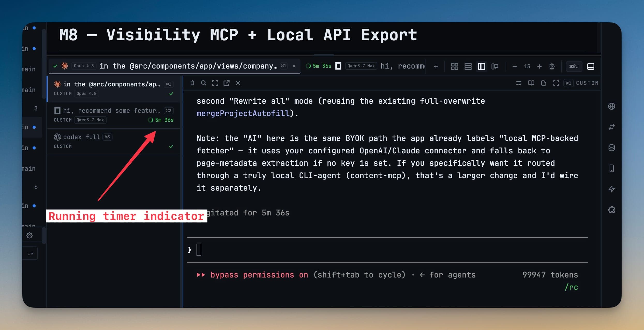Click the green /rc text

571,287
